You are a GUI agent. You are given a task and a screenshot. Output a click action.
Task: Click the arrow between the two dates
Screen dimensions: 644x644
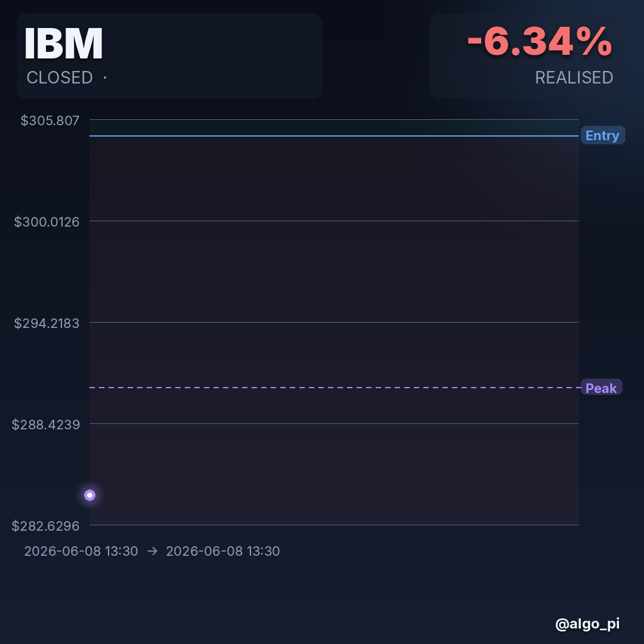pyautogui.click(x=153, y=551)
